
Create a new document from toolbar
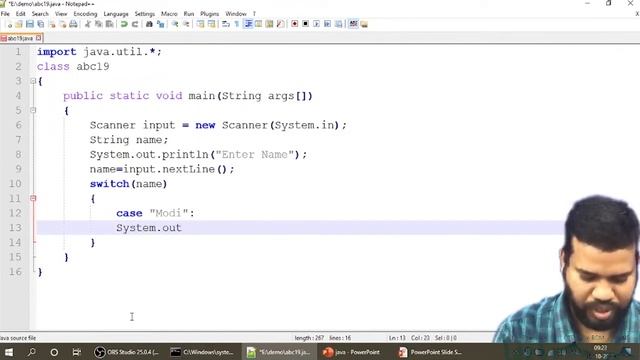9,24
